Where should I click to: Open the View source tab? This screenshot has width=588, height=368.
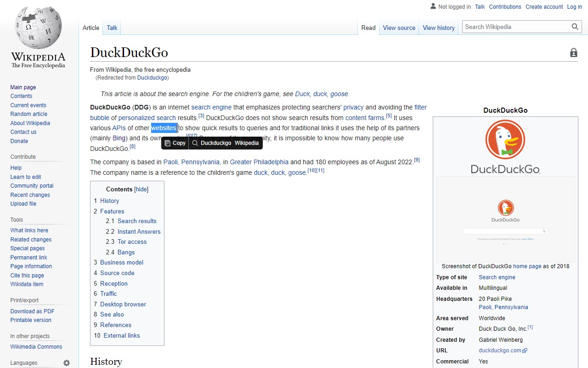click(x=399, y=28)
